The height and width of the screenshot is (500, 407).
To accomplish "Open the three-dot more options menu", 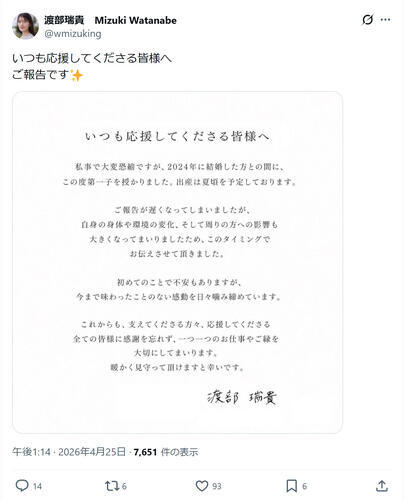I will [385, 20].
